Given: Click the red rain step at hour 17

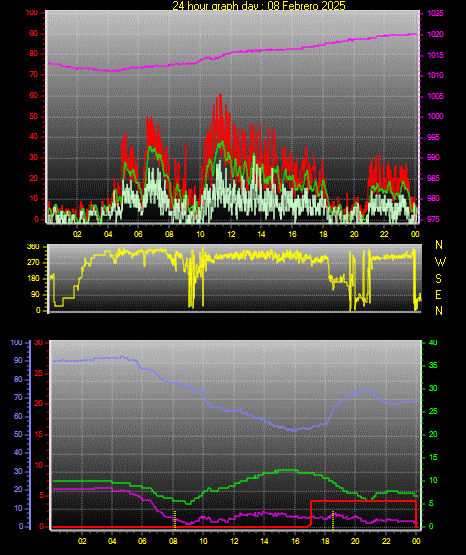Looking at the screenshot, I should (311, 513).
